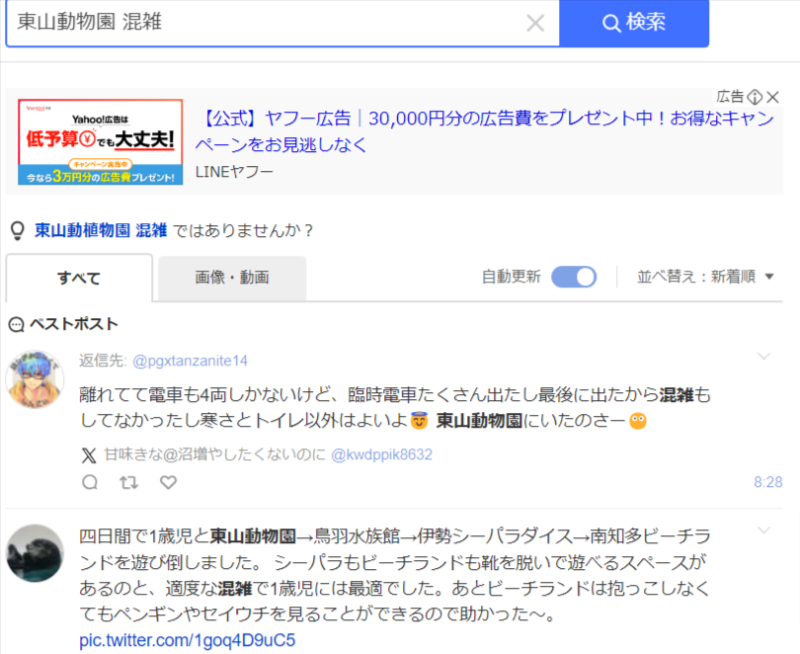
Task: Open the pic.twitter.com/1goq4D9uC5 link
Action: tap(187, 640)
